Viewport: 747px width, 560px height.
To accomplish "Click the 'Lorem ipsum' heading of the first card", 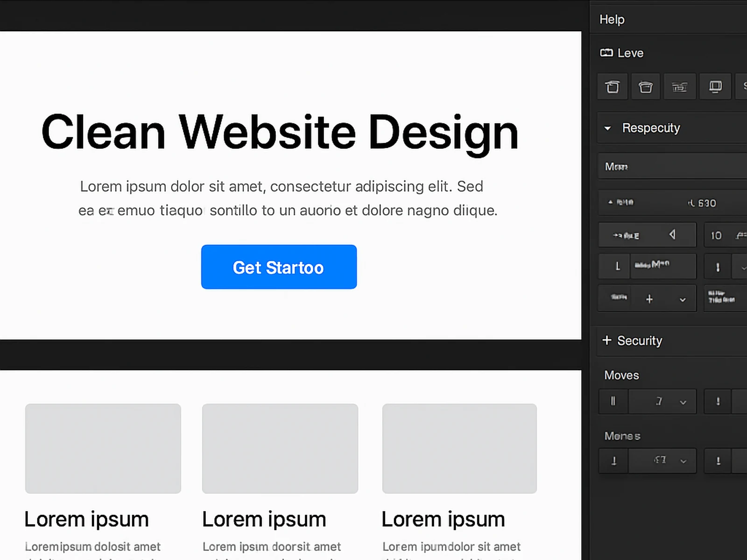I will click(86, 519).
